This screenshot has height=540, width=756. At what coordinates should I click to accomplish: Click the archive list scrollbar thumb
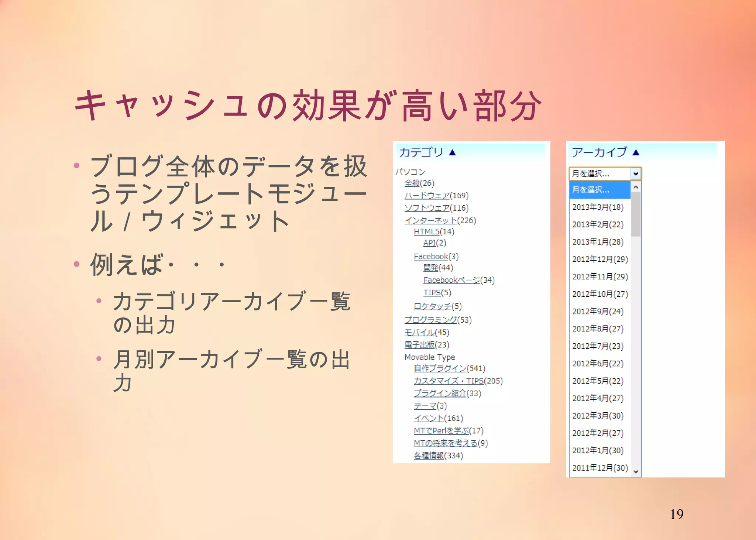click(x=636, y=214)
